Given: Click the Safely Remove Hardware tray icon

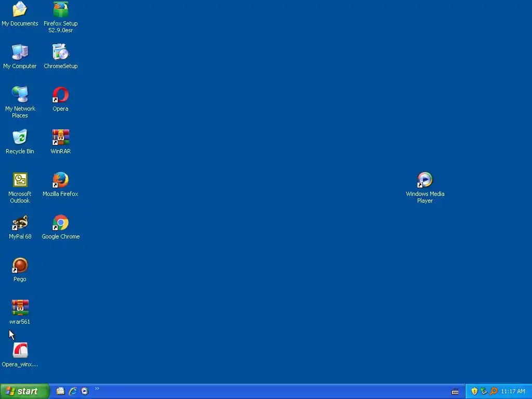Looking at the screenshot, I should [x=484, y=391].
